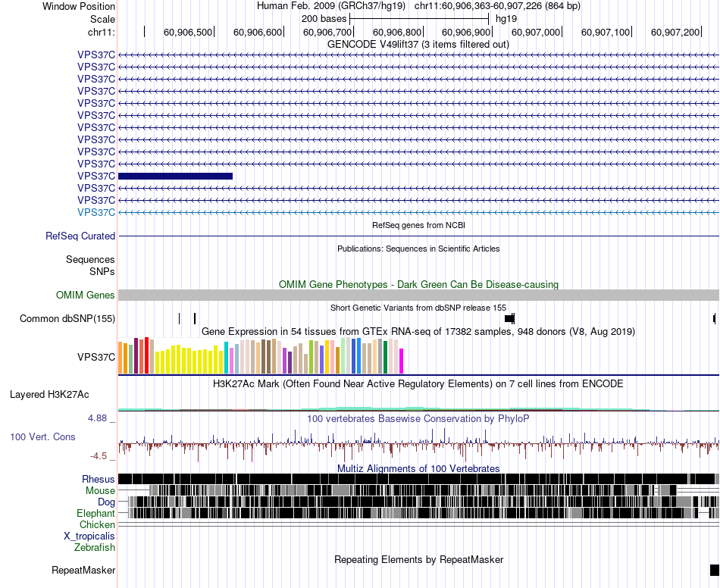The height and width of the screenshot is (588, 720).
Task: Click the X_tropicalis species label
Action: pyautogui.click(x=89, y=536)
